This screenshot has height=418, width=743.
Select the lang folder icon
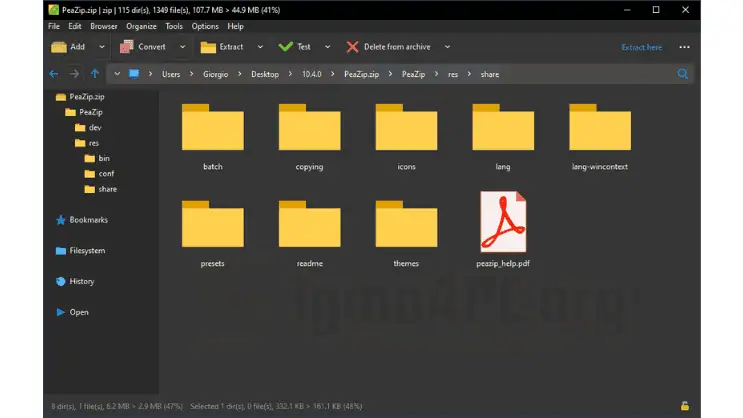tap(503, 127)
